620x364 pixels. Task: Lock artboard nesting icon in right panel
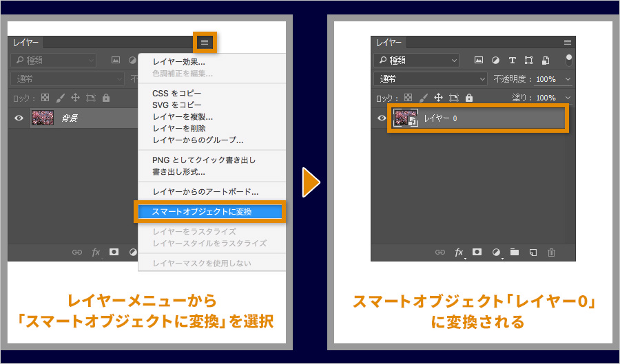(454, 98)
